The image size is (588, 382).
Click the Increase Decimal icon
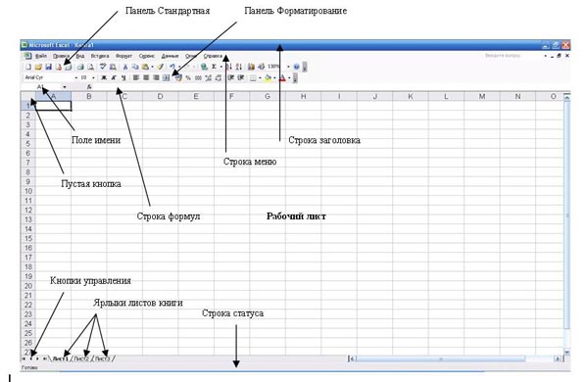coord(209,77)
